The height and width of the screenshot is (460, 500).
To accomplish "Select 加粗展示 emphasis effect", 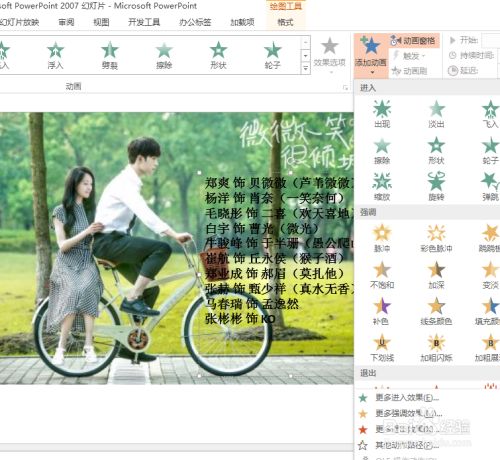I will point(488,348).
